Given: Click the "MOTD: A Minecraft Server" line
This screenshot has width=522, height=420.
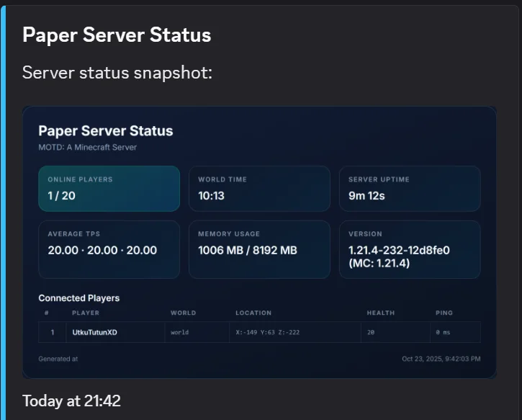Looking at the screenshot, I should click(88, 147).
